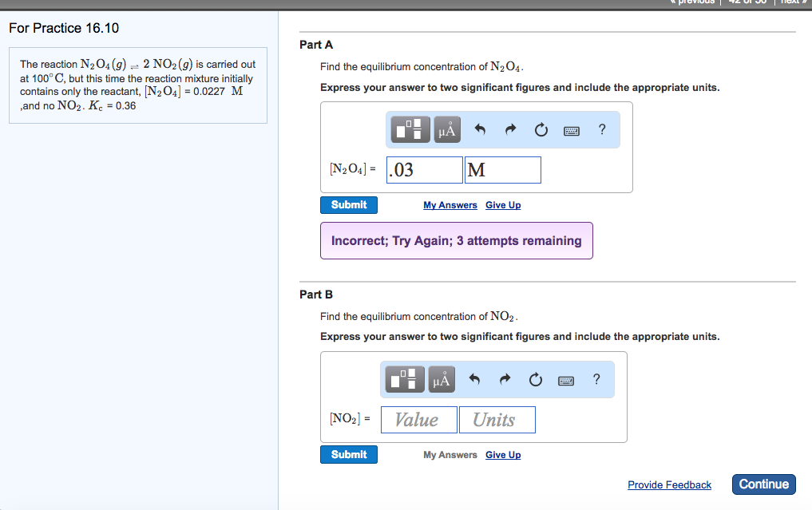The image size is (812, 510).
Task: Show keyboard shortcuts for Part B
Action: [565, 380]
